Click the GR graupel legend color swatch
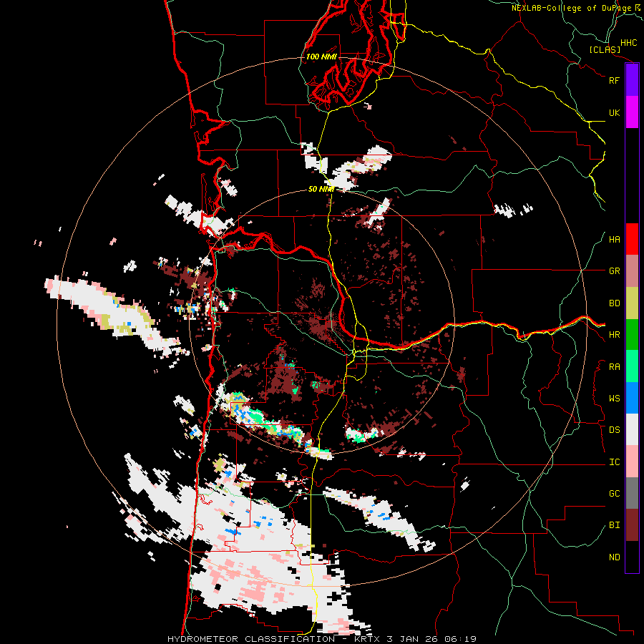The height and width of the screenshot is (644, 644). 632,271
